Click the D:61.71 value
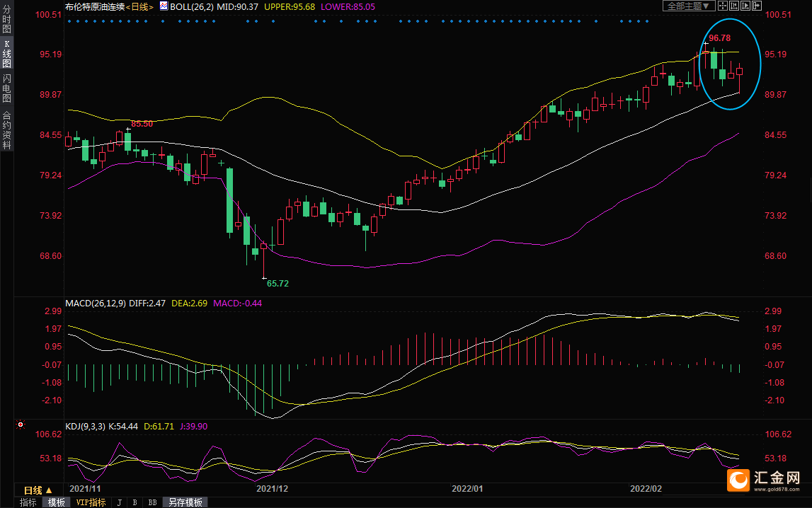812x508 pixels. click(159, 426)
